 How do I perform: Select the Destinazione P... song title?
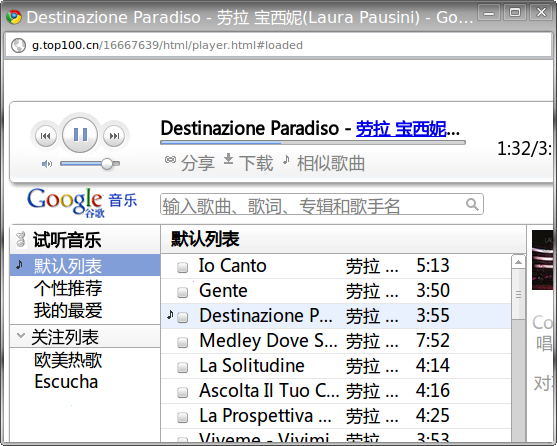click(x=266, y=316)
